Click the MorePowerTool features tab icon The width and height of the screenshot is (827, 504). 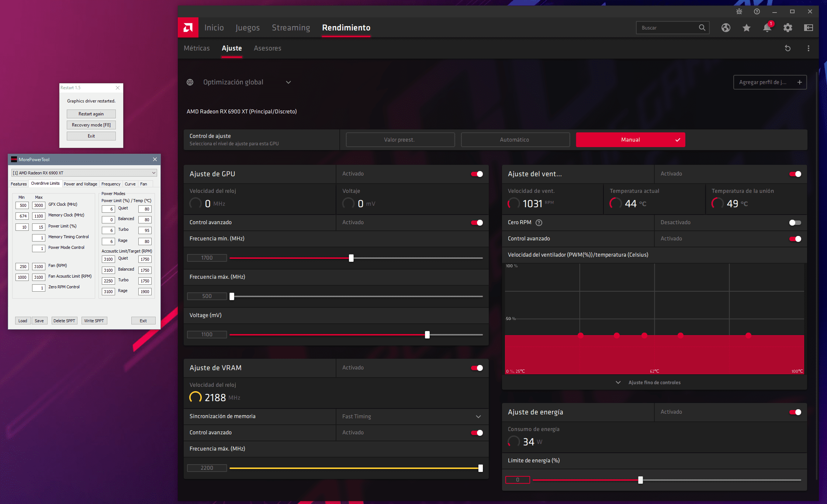click(x=18, y=184)
